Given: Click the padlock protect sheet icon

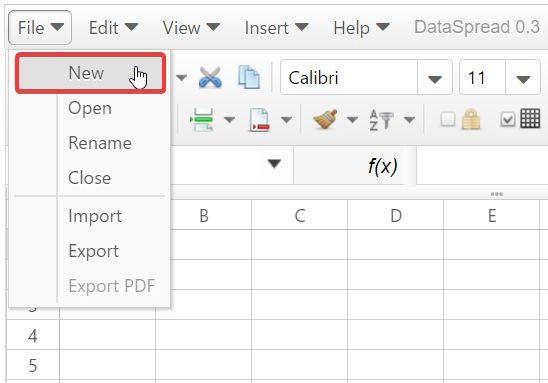Looking at the screenshot, I should 471,119.
